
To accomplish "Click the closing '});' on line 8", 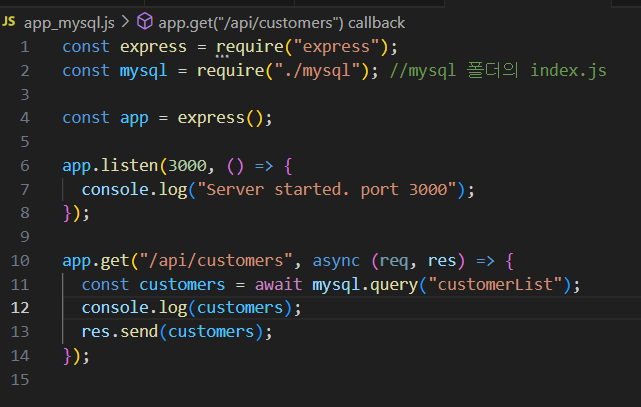I will (76, 213).
